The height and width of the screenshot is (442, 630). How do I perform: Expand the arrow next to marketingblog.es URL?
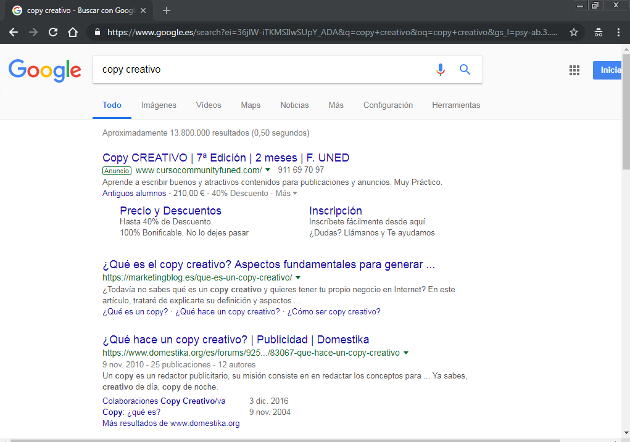pos(298,277)
